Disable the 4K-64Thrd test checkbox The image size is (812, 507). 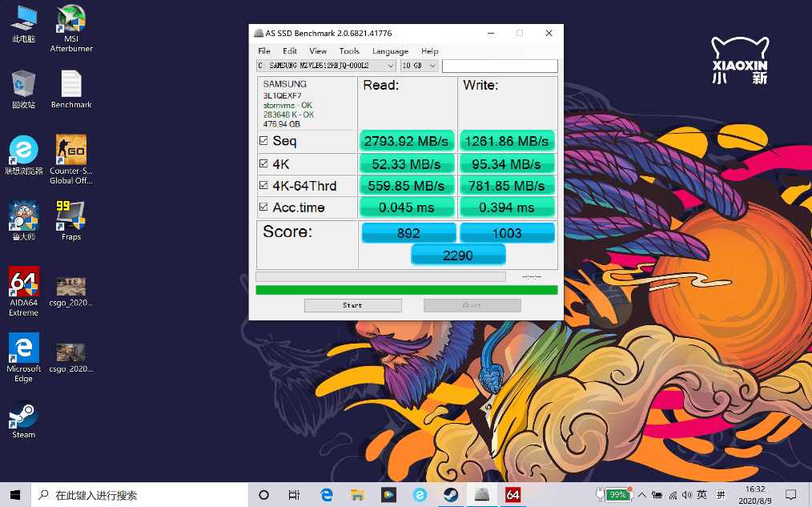point(263,186)
